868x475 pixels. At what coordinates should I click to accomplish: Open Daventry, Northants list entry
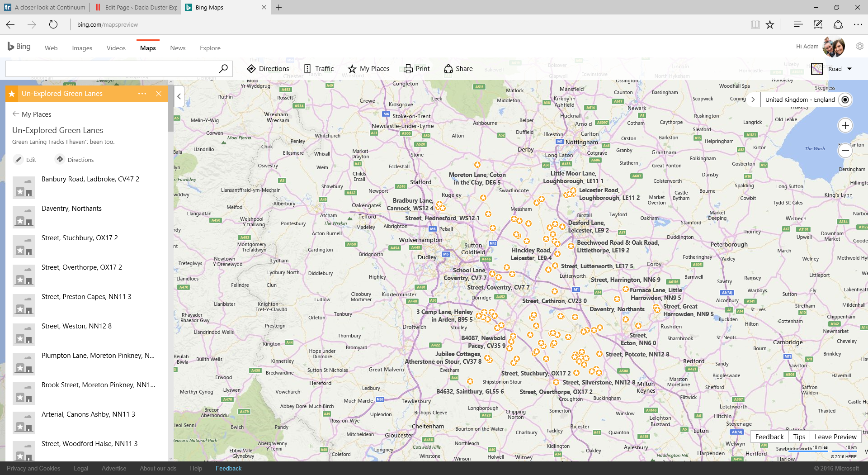pos(87,217)
